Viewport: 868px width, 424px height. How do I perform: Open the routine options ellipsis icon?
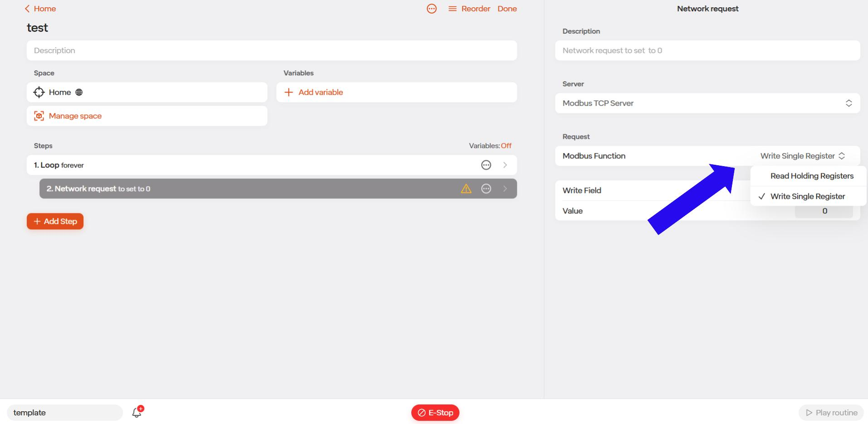coord(432,9)
